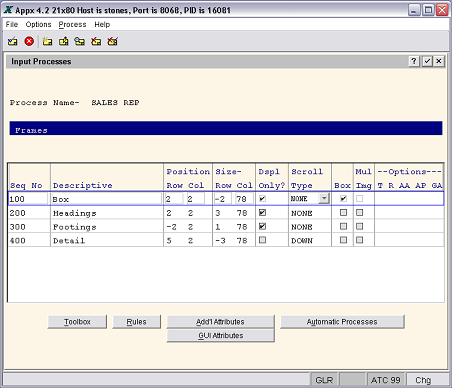The image size is (452, 388).
Task: Click ATC 99 in the status bar
Action: tap(386, 380)
